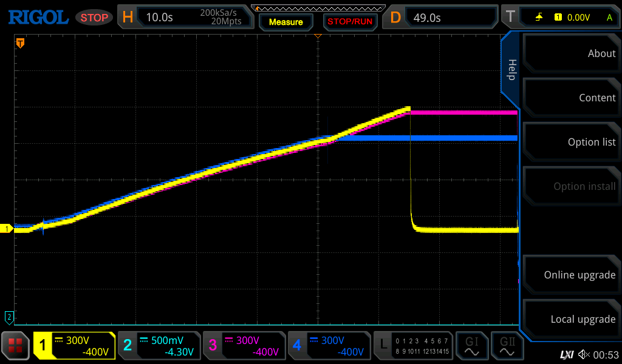The width and height of the screenshot is (622, 364).
Task: Select the channel 1 ground level marker
Action: tap(7, 229)
